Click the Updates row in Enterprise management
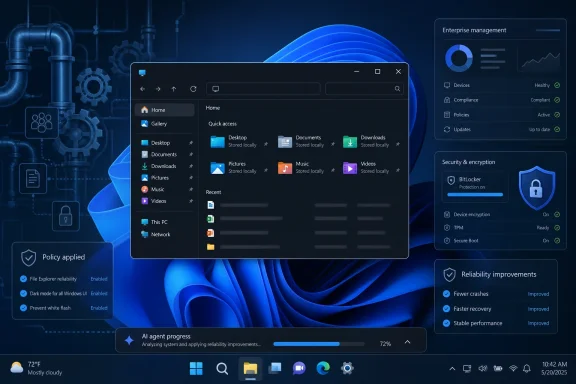The width and height of the screenshot is (576, 384). point(501,129)
